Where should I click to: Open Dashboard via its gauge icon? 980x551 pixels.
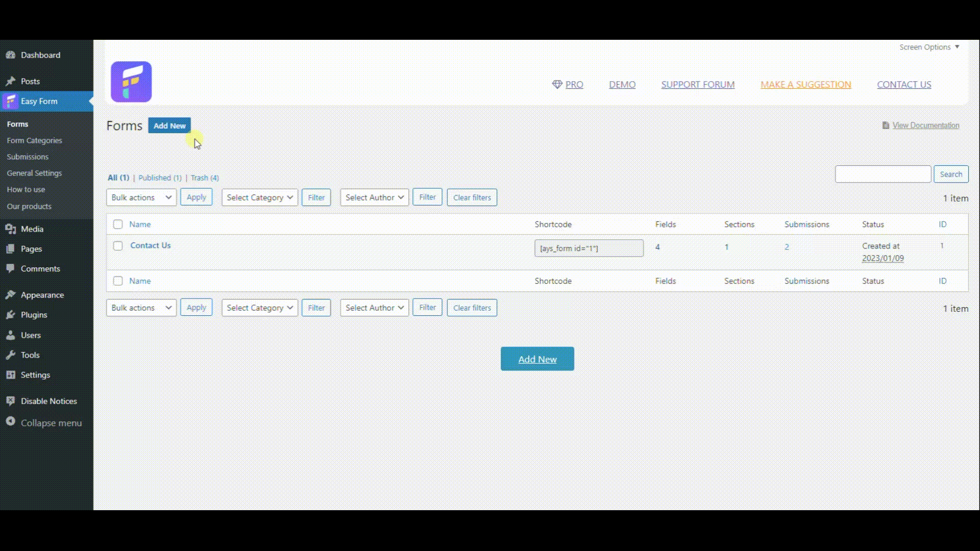click(x=10, y=55)
